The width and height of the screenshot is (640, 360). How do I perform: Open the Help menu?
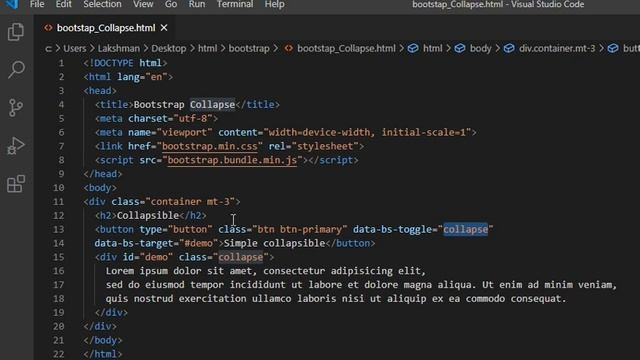pos(274,4)
